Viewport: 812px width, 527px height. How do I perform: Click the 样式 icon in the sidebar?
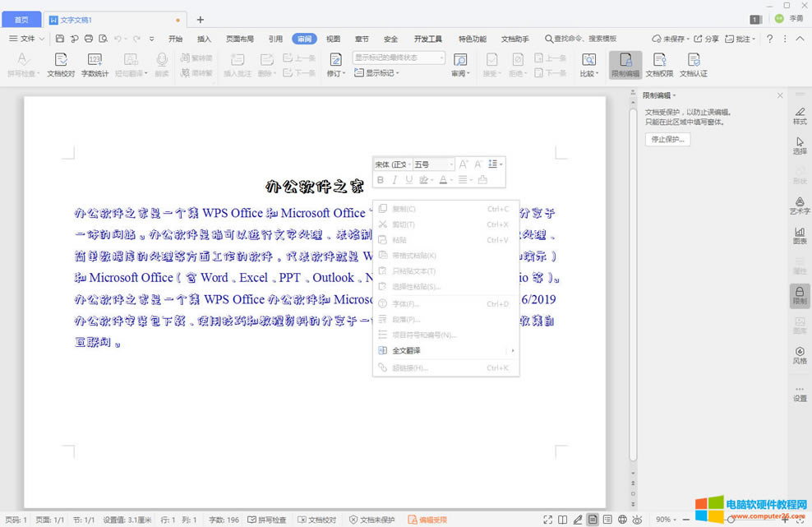tap(800, 115)
